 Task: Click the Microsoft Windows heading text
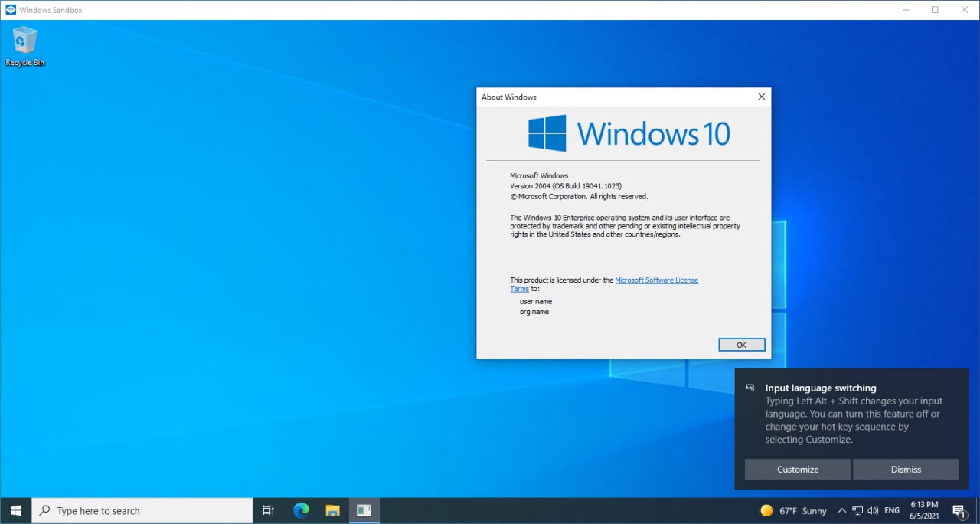[x=539, y=176]
